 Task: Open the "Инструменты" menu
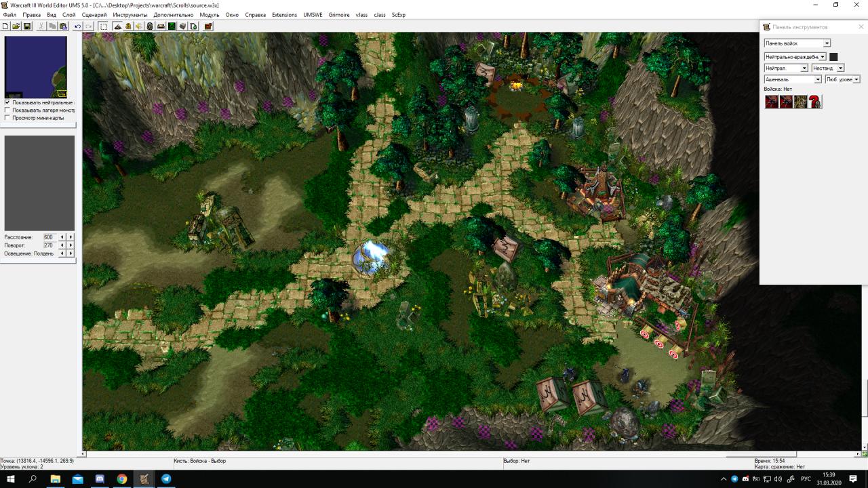(130, 15)
